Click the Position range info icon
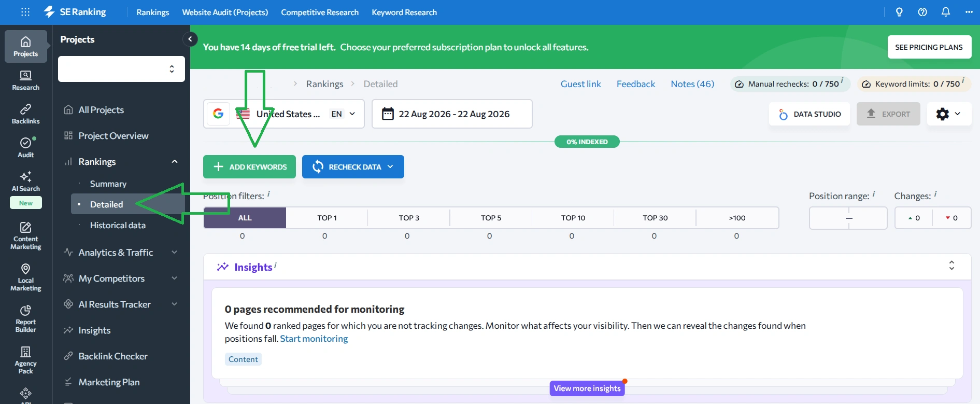The image size is (980, 404). (x=874, y=194)
